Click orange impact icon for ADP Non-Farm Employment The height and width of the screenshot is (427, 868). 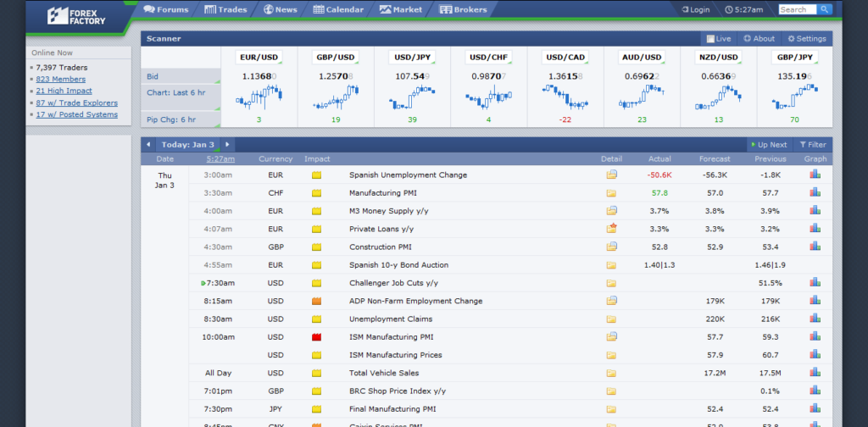[317, 301]
